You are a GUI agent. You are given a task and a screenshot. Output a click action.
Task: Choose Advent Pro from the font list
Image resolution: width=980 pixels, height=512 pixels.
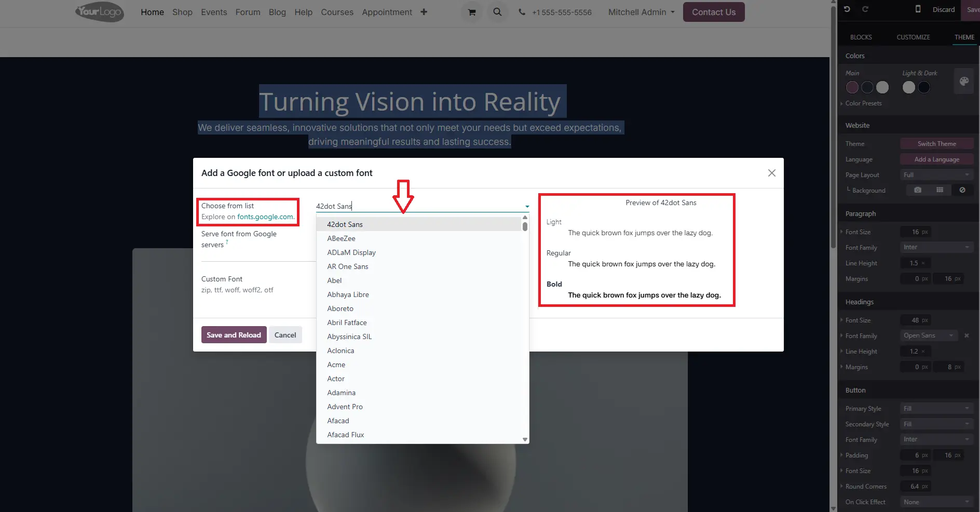coord(418,407)
